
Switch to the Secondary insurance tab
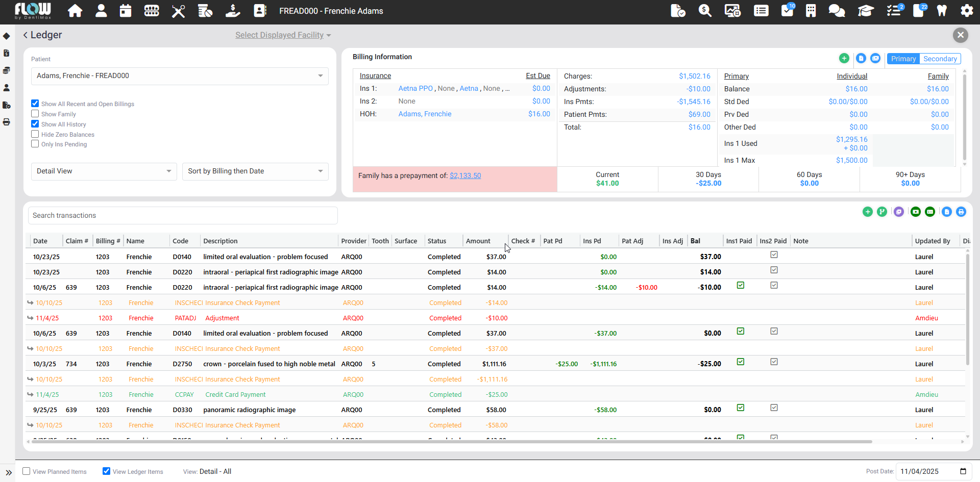940,59
